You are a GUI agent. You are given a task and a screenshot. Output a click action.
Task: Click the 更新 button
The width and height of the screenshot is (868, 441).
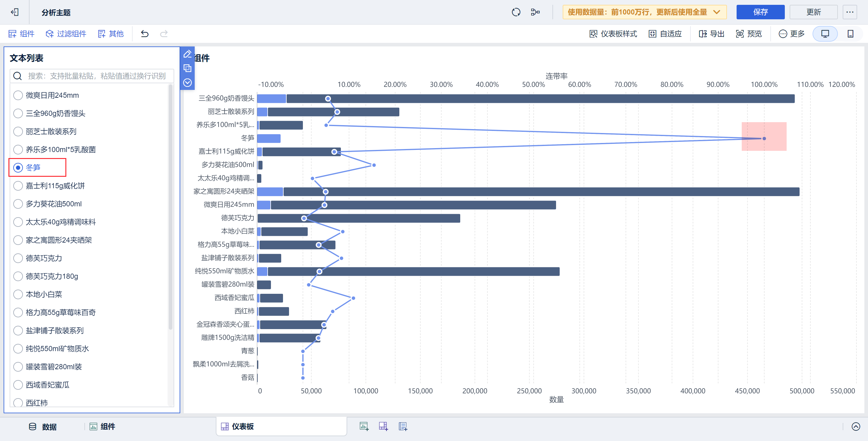pos(813,12)
